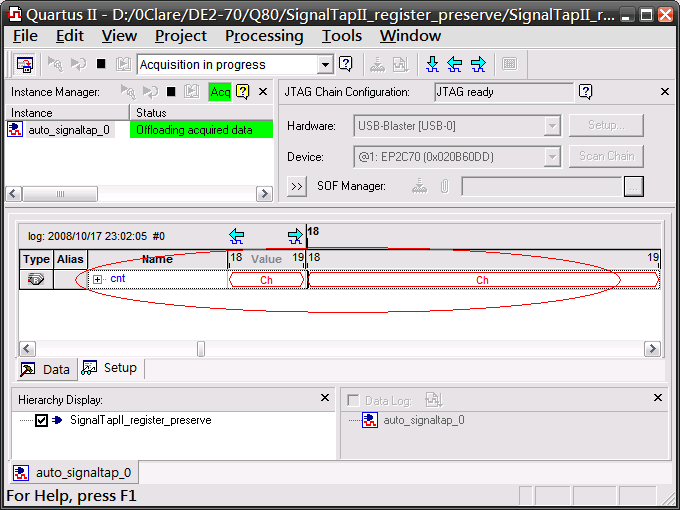Image resolution: width=680 pixels, height=510 pixels.
Task: Click Run Analysis icon in Instance Manager
Action: [128, 92]
